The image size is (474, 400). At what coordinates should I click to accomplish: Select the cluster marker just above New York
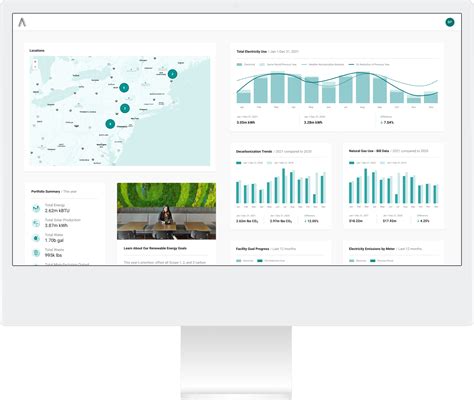click(125, 108)
